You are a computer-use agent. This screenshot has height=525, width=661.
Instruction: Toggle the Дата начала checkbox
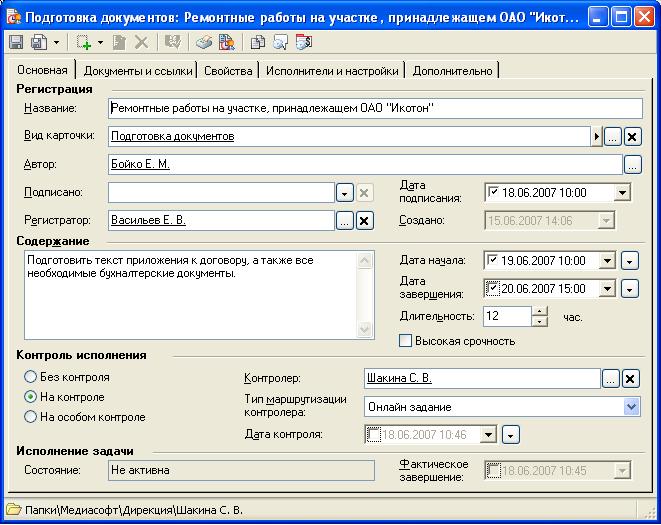click(492, 260)
